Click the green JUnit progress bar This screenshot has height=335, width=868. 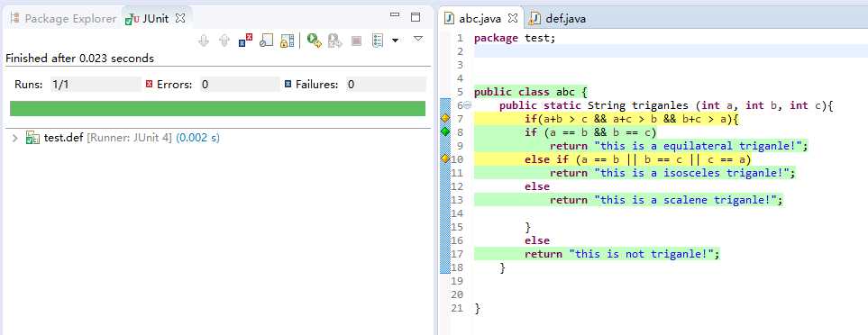217,108
